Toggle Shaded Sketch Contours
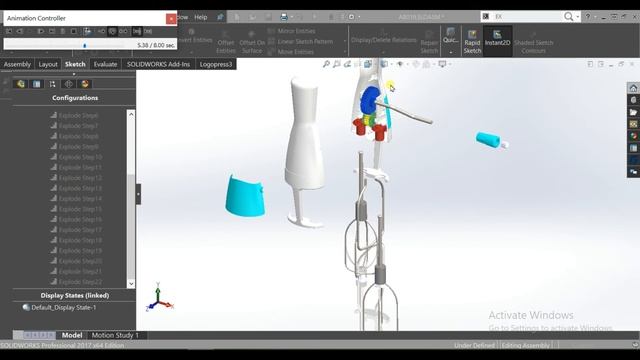Image resolution: width=640 pixels, height=360 pixels. click(x=533, y=42)
